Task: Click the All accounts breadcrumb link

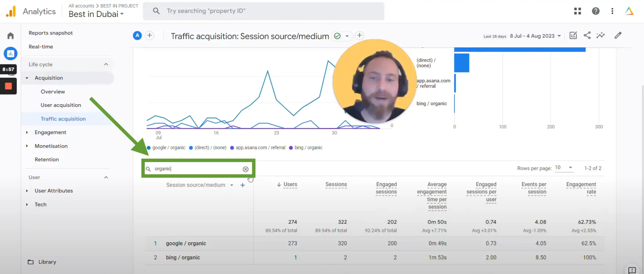Action: point(81,6)
